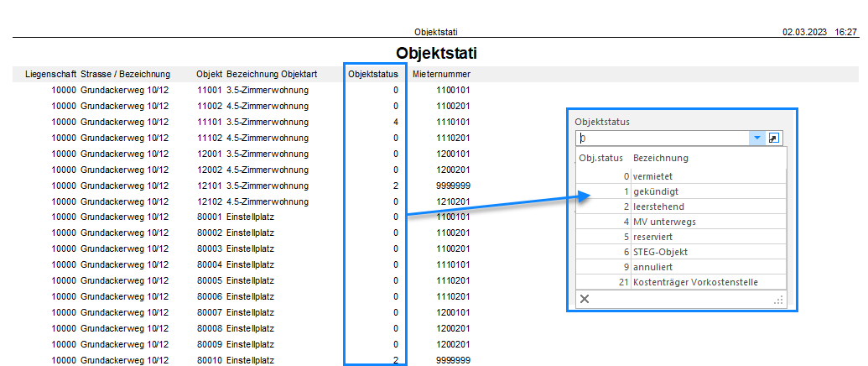The height and width of the screenshot is (366, 868).
Task: Select object number 80001
Action: (x=210, y=217)
